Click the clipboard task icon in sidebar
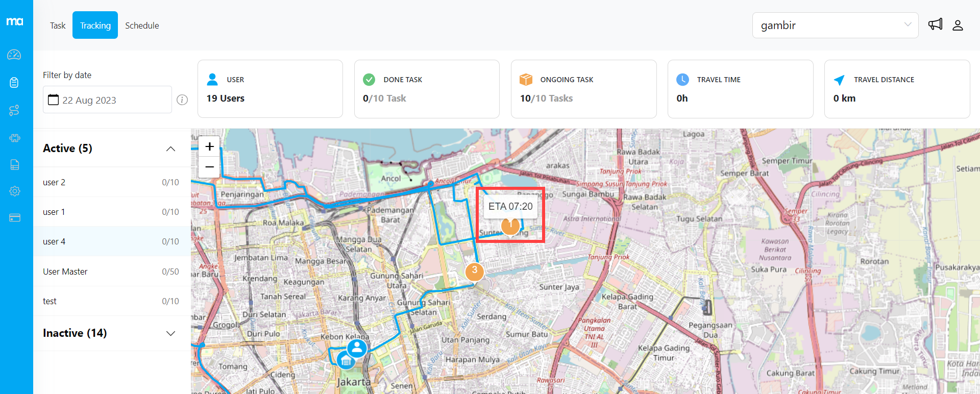This screenshot has height=394, width=980. point(14,82)
